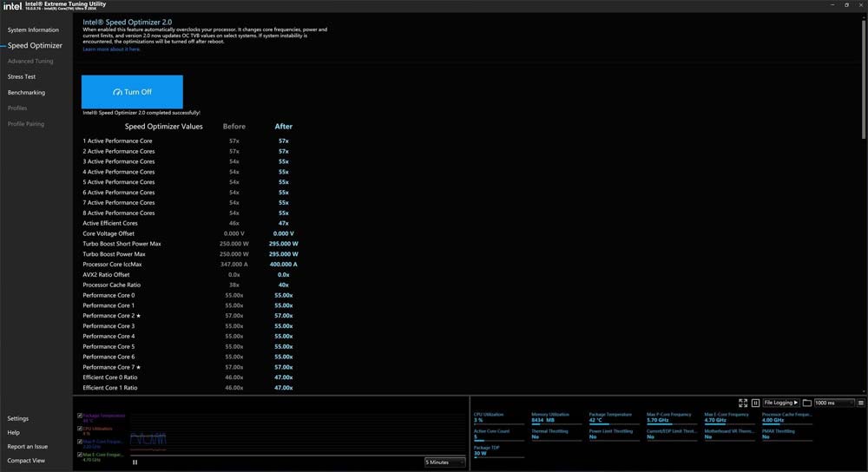Image resolution: width=868 pixels, height=472 pixels.
Task: Expand the 1000 ms polling interval dropdown
Action: pyautogui.click(x=832, y=403)
